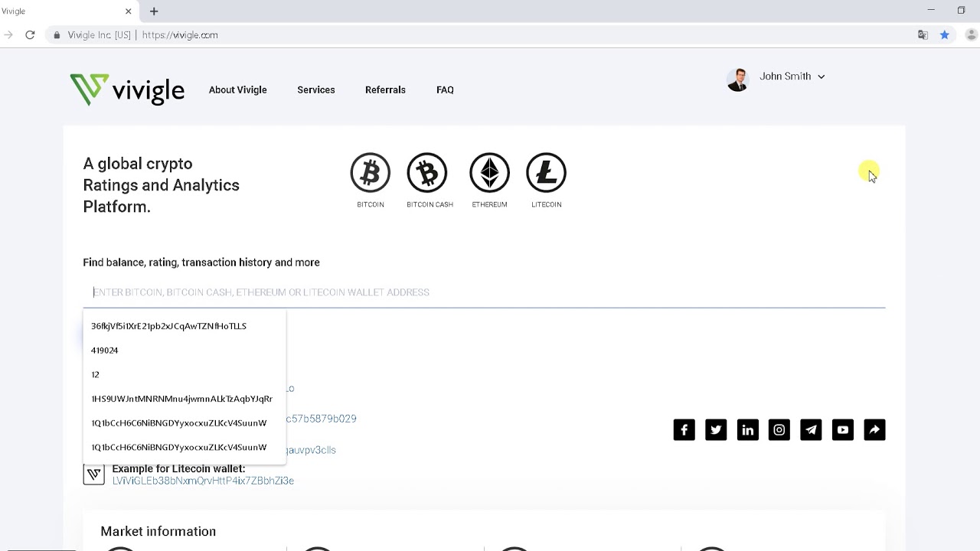Pick suggestion 36fkjVf5i1XrE21pb2xJCqAwTZNfHoTLLS
This screenshot has width=980, height=551.
[x=185, y=326]
